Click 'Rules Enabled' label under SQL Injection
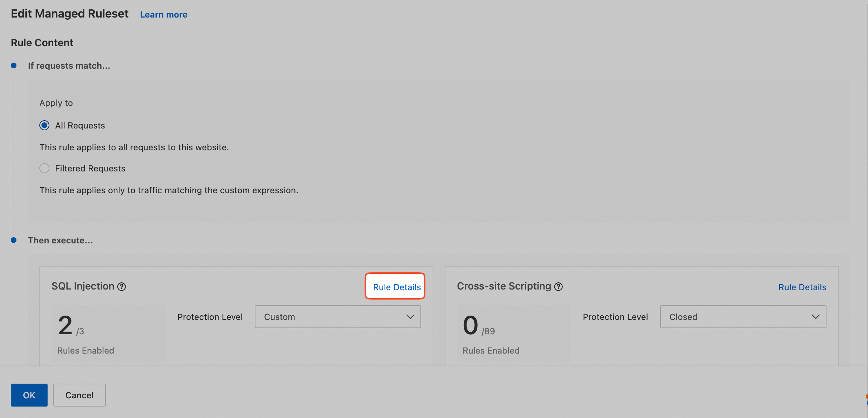The height and width of the screenshot is (418, 868). (x=86, y=351)
